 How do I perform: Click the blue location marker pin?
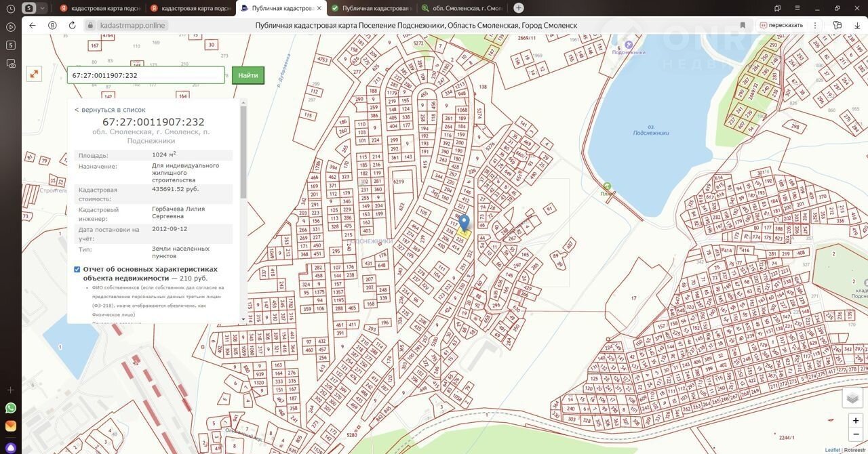pyautogui.click(x=464, y=222)
